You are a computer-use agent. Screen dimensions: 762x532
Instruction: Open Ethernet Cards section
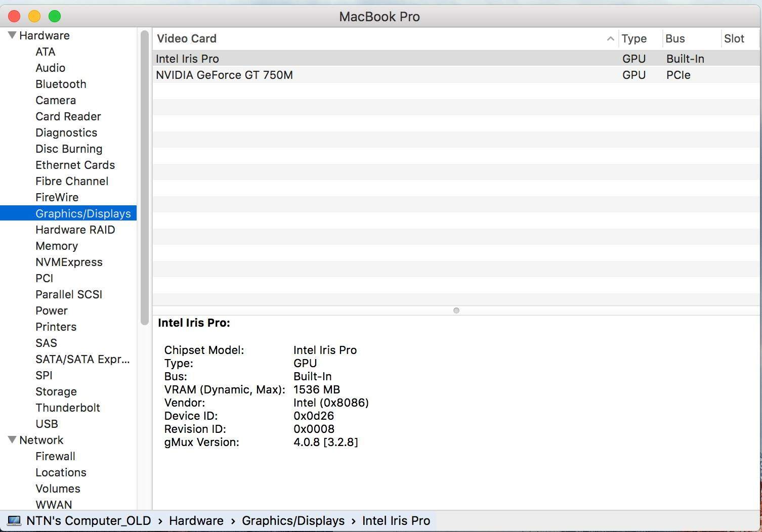point(75,165)
